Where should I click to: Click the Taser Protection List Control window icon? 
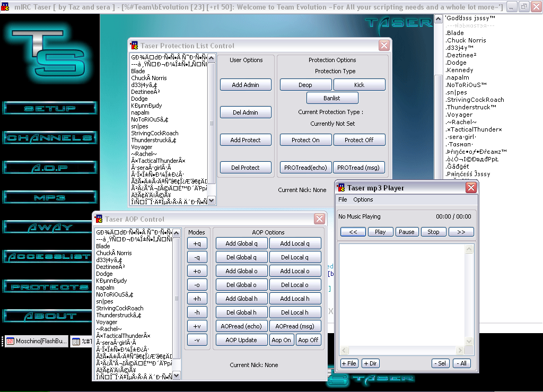coord(134,46)
